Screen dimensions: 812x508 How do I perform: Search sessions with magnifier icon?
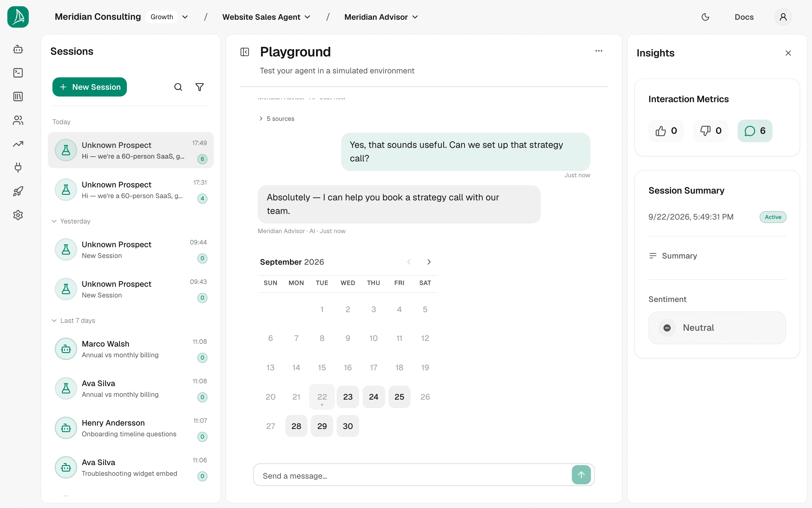178,87
